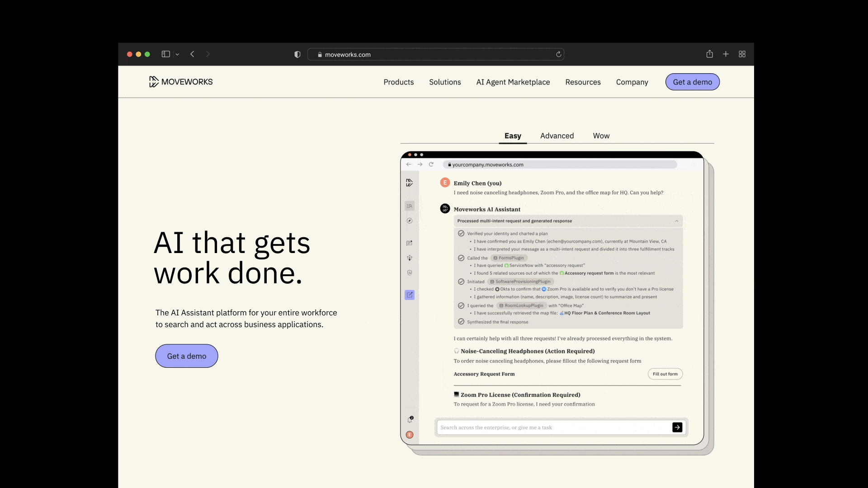Open the search icon in the assistant sidebar
Image resolution: width=868 pixels, height=488 pixels.
[410, 206]
